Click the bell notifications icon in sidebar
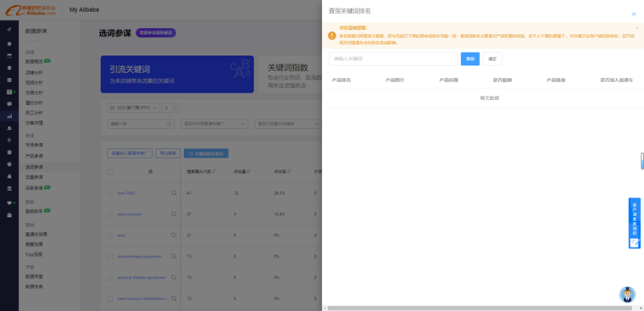This screenshot has height=311, width=644. [x=9, y=176]
